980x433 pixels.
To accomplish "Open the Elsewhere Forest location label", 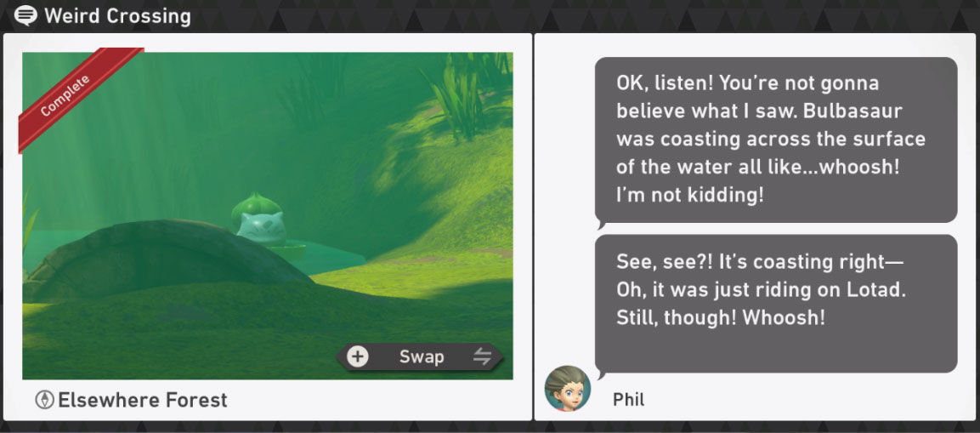I will pos(143,400).
